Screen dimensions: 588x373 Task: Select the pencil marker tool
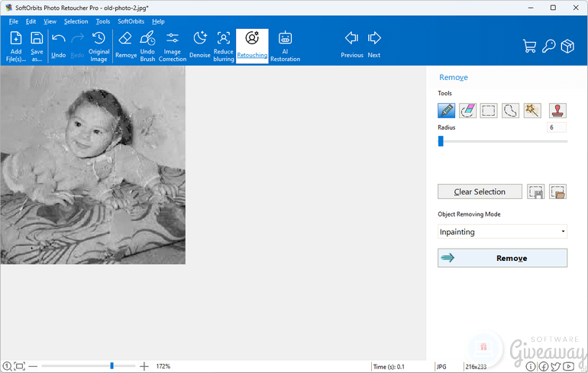click(447, 111)
